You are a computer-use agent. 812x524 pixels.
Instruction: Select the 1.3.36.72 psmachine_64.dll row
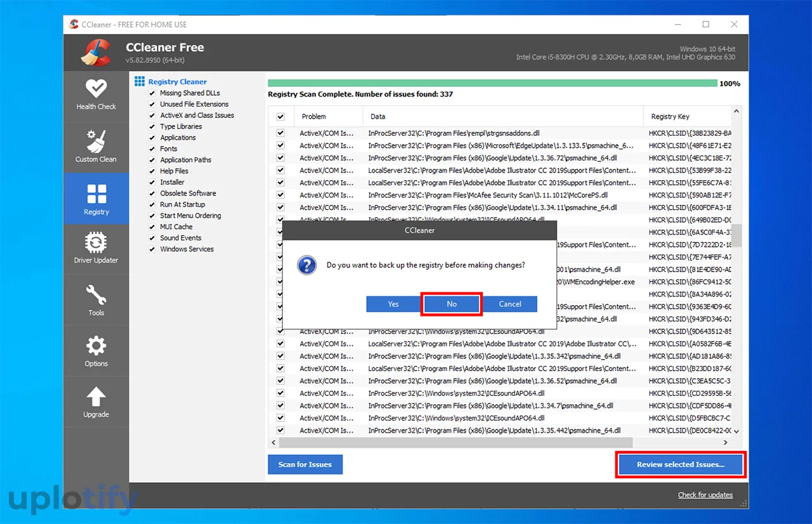click(493, 158)
